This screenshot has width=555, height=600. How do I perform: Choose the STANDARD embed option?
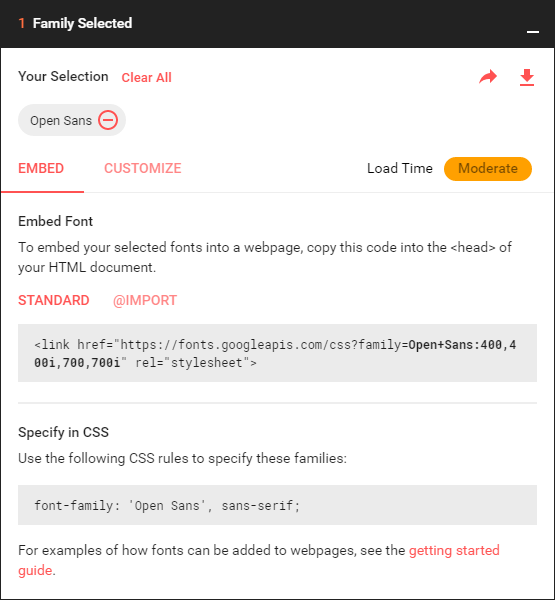pos(54,300)
